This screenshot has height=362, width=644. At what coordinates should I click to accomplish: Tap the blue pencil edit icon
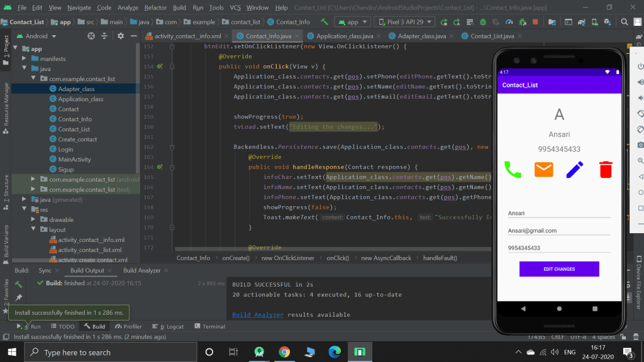574,170
